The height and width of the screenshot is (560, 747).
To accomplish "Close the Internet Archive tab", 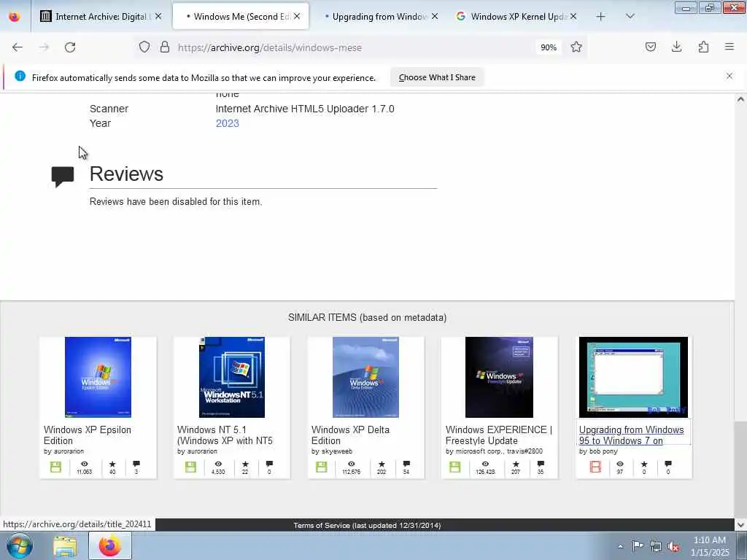I will pos(158,17).
